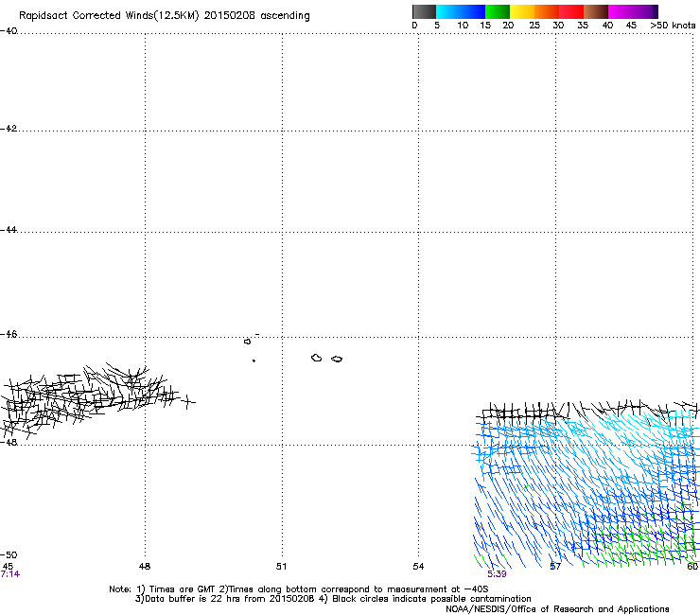Click the purple pass time '7:14'
The image size is (700, 615).
pyautogui.click(x=9, y=574)
